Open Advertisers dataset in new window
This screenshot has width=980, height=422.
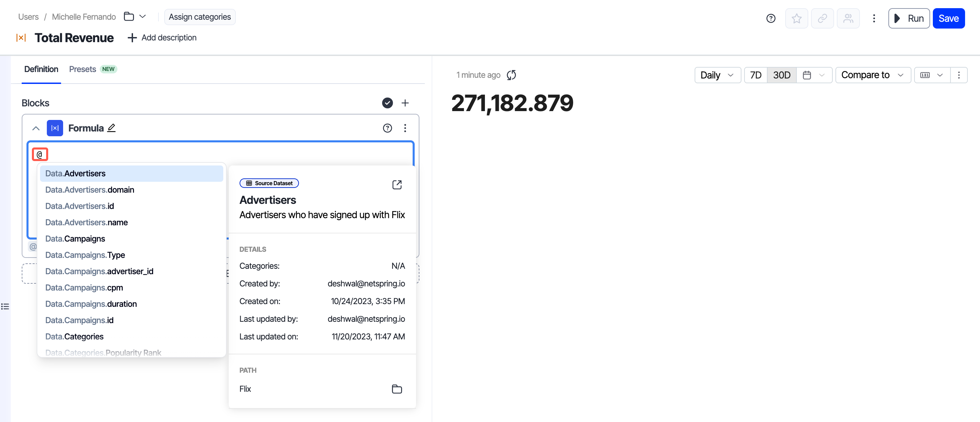click(x=397, y=185)
